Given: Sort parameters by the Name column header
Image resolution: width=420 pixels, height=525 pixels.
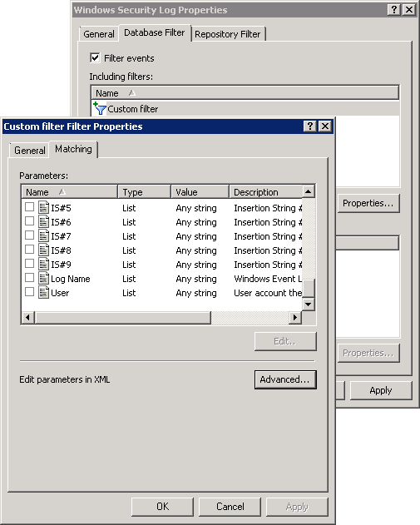Looking at the screenshot, I should point(70,192).
